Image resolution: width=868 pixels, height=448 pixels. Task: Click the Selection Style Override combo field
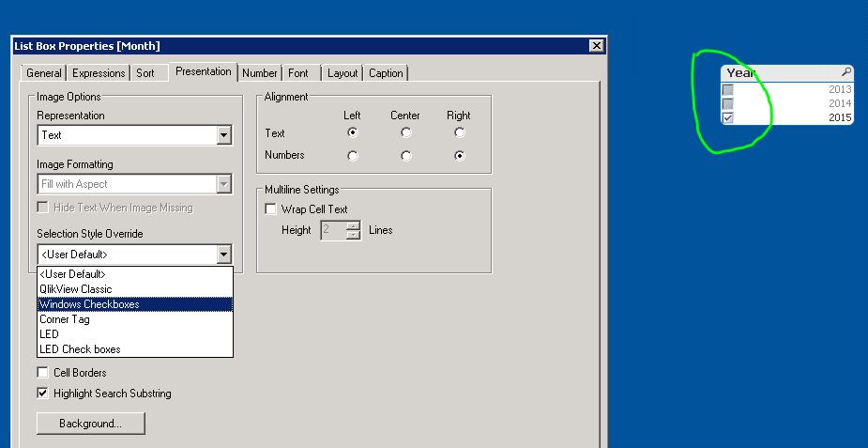click(134, 255)
